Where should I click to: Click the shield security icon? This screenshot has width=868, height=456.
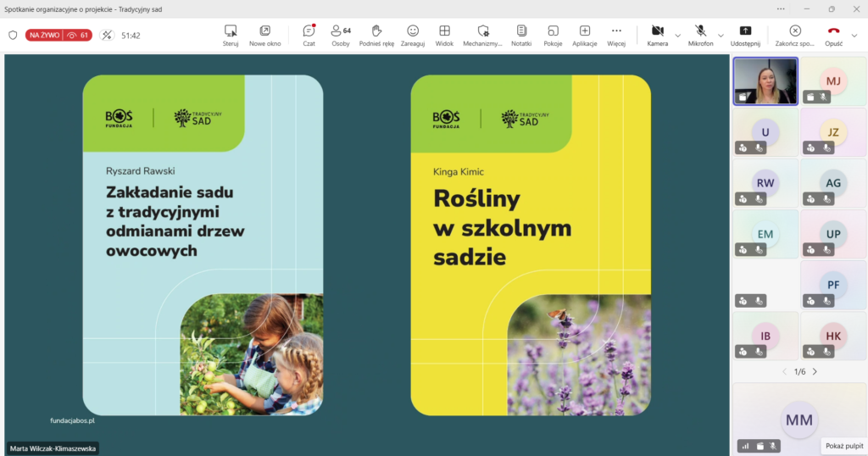[13, 36]
